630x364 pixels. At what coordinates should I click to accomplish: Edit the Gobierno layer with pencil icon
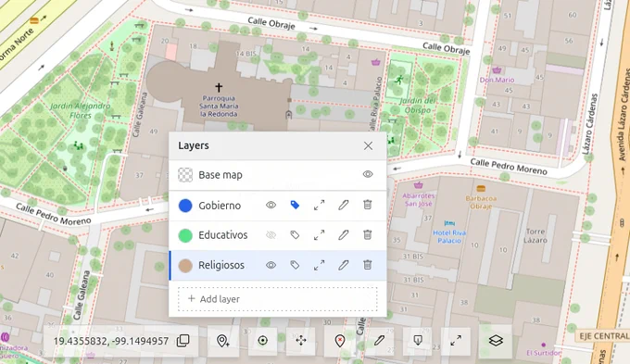344,205
